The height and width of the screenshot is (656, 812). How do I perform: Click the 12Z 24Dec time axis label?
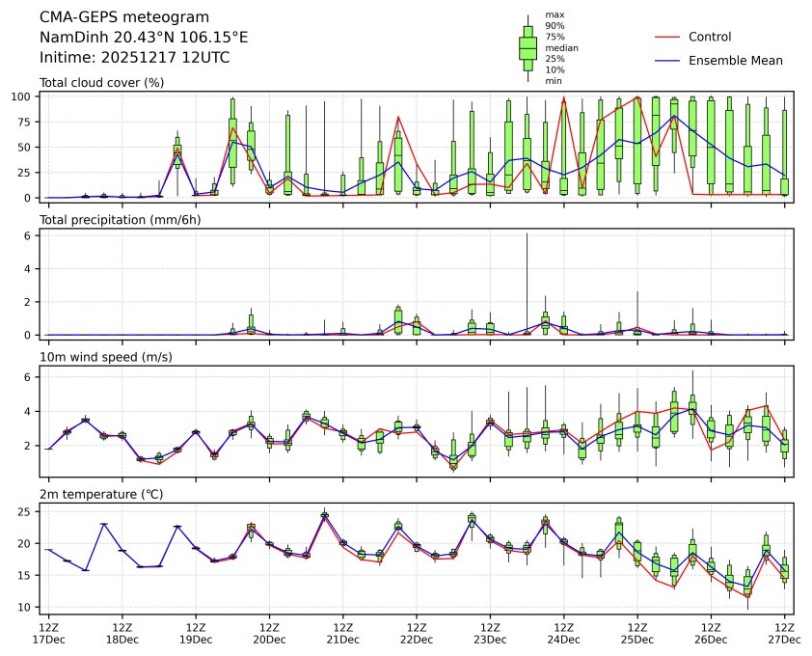coord(563,632)
